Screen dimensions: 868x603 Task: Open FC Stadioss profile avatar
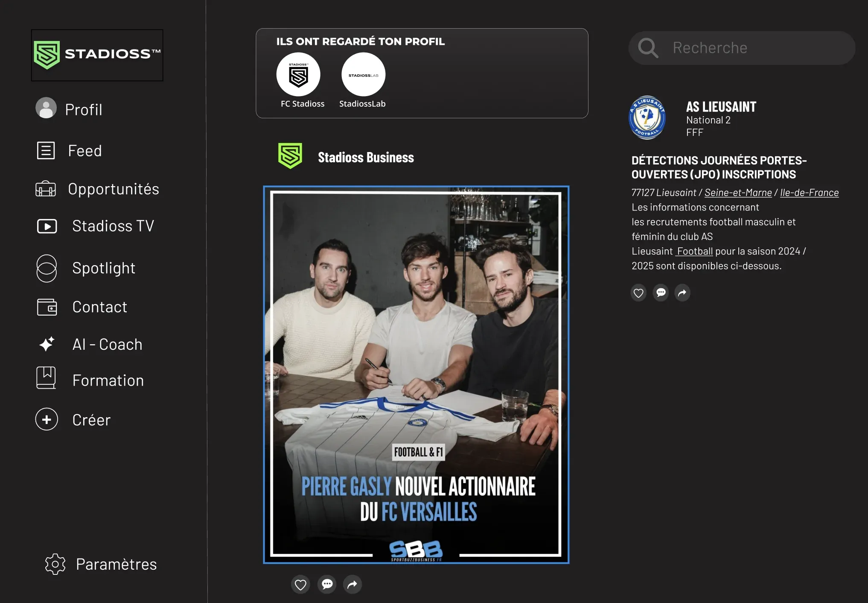298,75
